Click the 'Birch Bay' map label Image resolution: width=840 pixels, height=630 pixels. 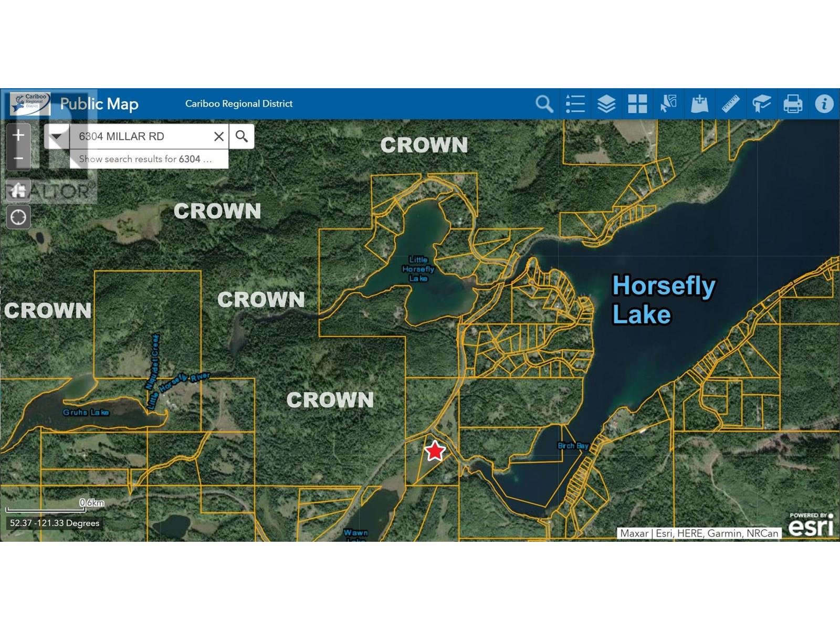573,446
